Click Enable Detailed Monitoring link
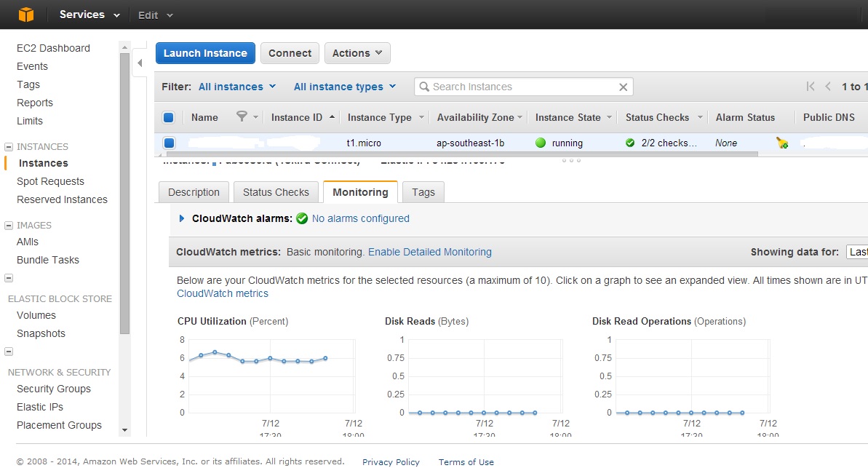 coord(429,251)
